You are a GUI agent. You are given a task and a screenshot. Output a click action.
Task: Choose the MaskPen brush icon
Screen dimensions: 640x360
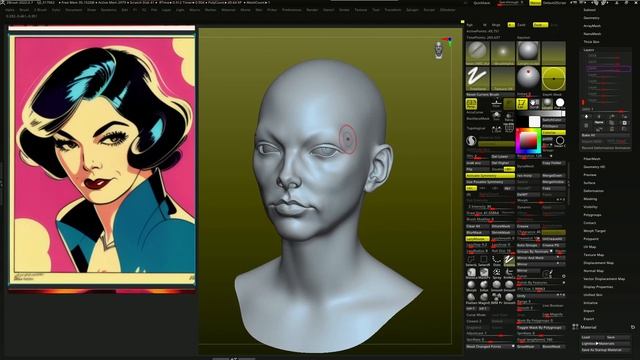tap(484, 272)
